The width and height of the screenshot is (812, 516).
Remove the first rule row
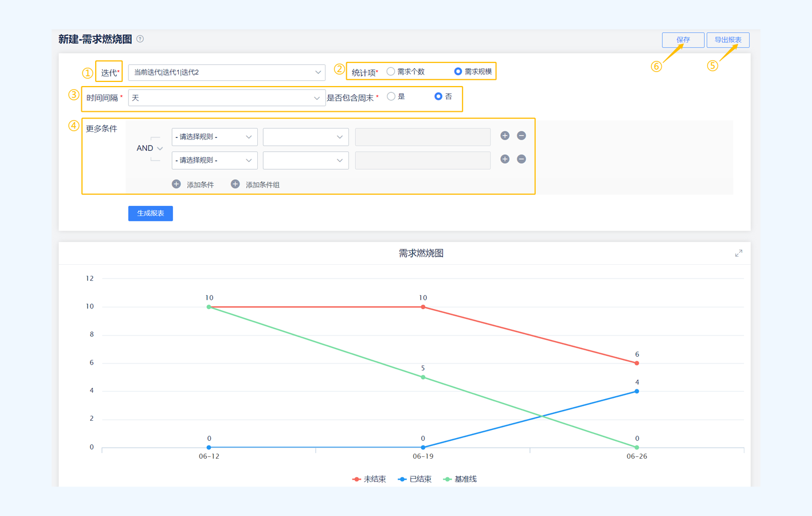click(x=521, y=136)
